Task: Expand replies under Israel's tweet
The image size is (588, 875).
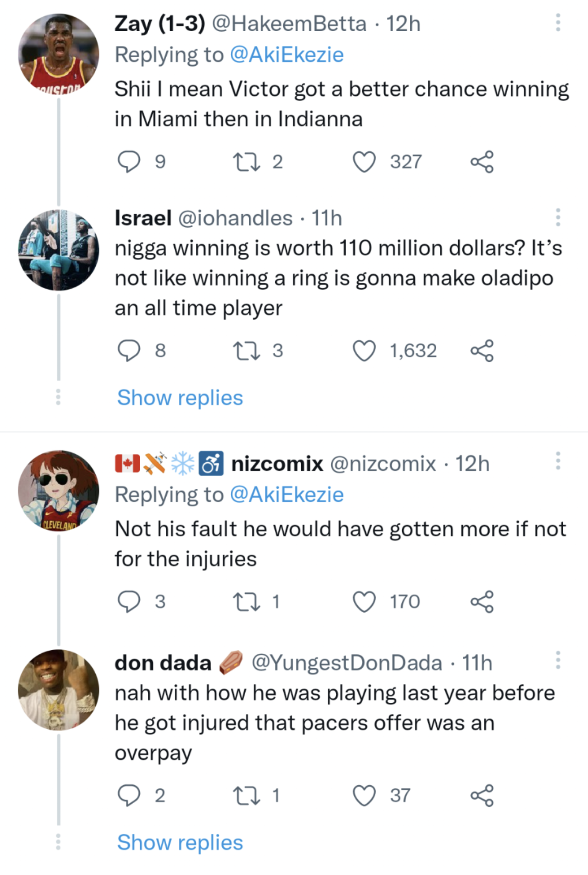Action: (x=180, y=398)
